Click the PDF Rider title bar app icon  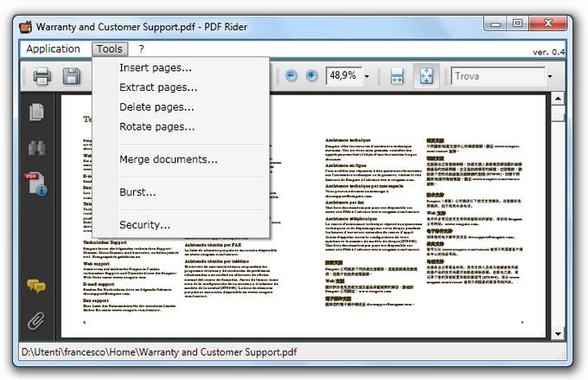click(x=25, y=27)
